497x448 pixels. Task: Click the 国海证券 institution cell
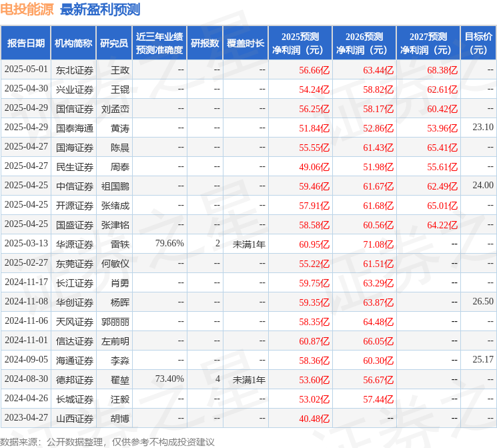75,148
